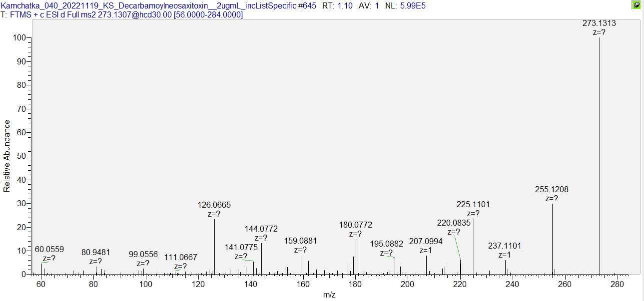The image size is (644, 301).
Task: Click the 99.0556 peak label
Action: click(143, 254)
